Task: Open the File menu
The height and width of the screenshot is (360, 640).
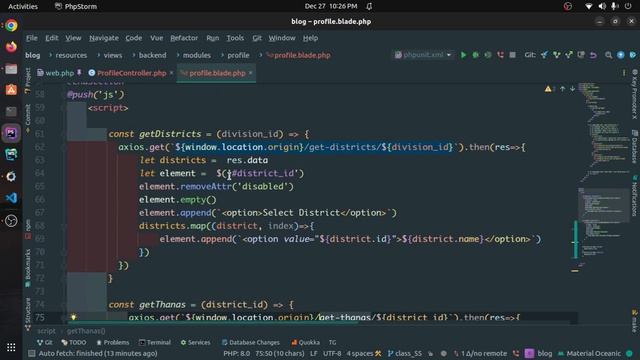Action: point(31,38)
